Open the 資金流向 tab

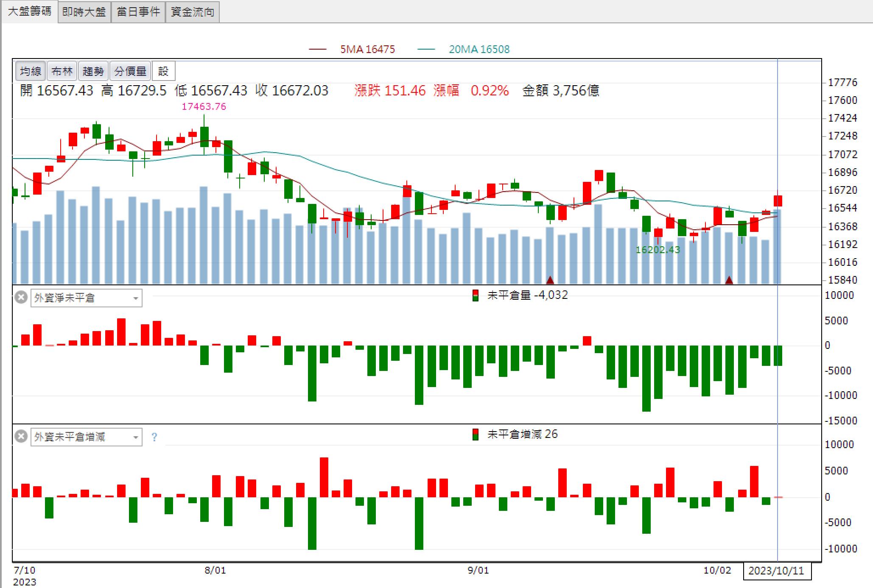pos(193,12)
